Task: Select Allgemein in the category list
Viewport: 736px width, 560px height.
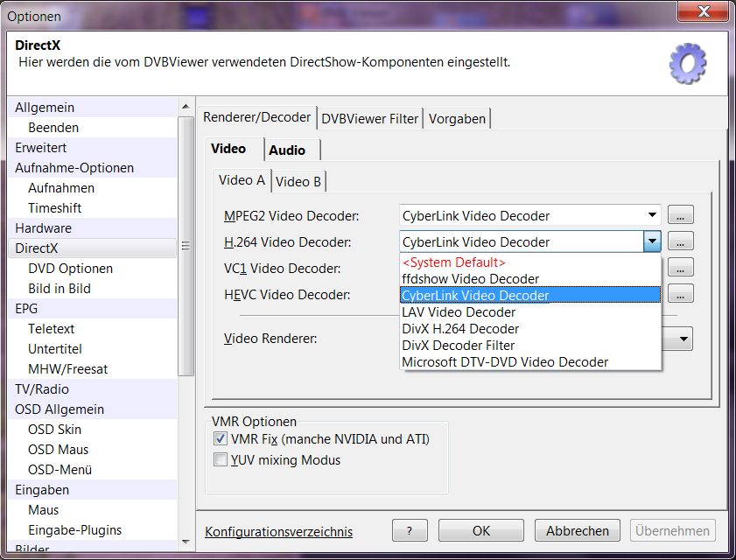Action: (93, 108)
